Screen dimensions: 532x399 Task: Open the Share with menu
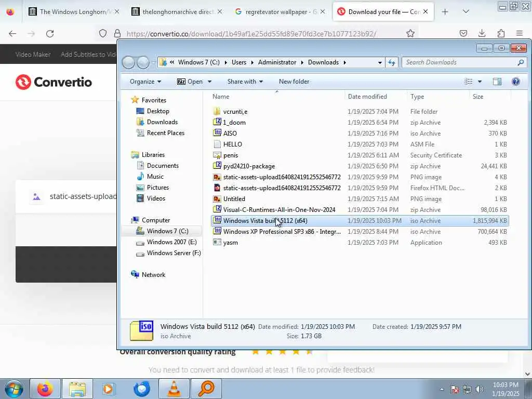(245, 82)
